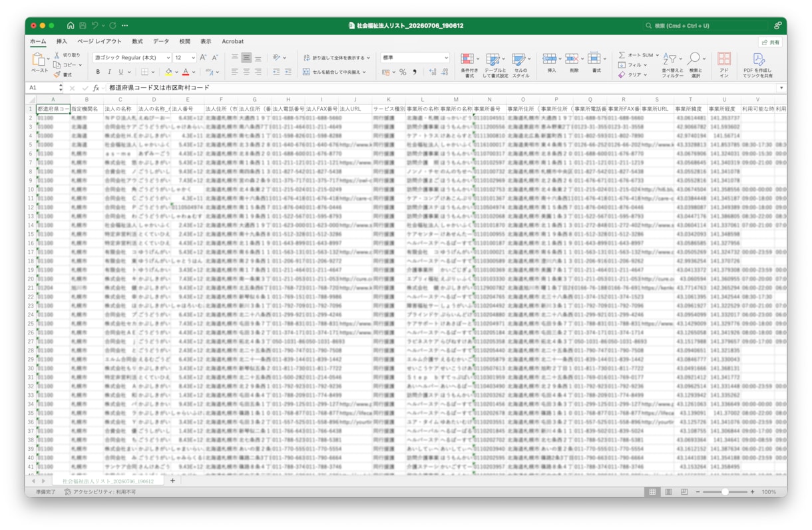Screen dimensions: 812x530
Task: Open Format as Table (テーブルとして書式設定)
Action: pos(495,65)
